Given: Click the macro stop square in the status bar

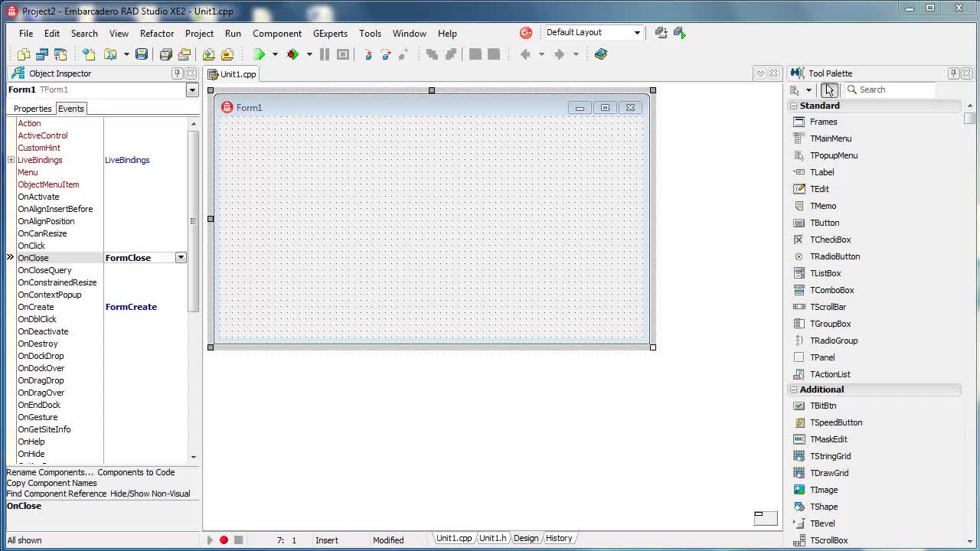Looking at the screenshot, I should coord(238,540).
